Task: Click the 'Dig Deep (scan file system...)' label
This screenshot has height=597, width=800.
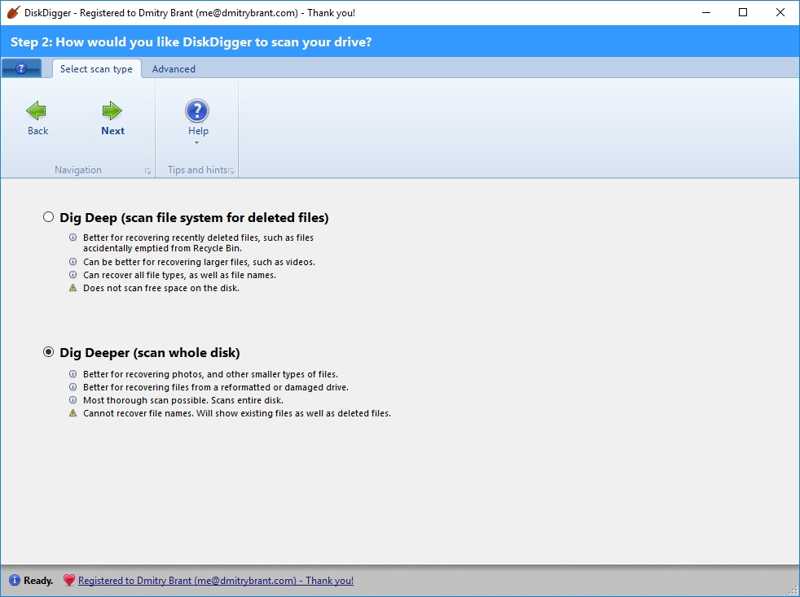Action: click(x=194, y=218)
